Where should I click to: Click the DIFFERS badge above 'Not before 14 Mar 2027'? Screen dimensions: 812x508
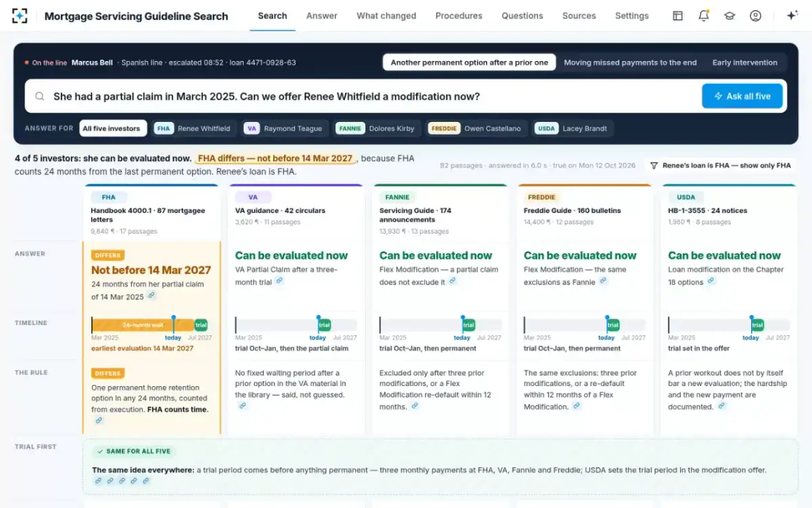tap(108, 255)
